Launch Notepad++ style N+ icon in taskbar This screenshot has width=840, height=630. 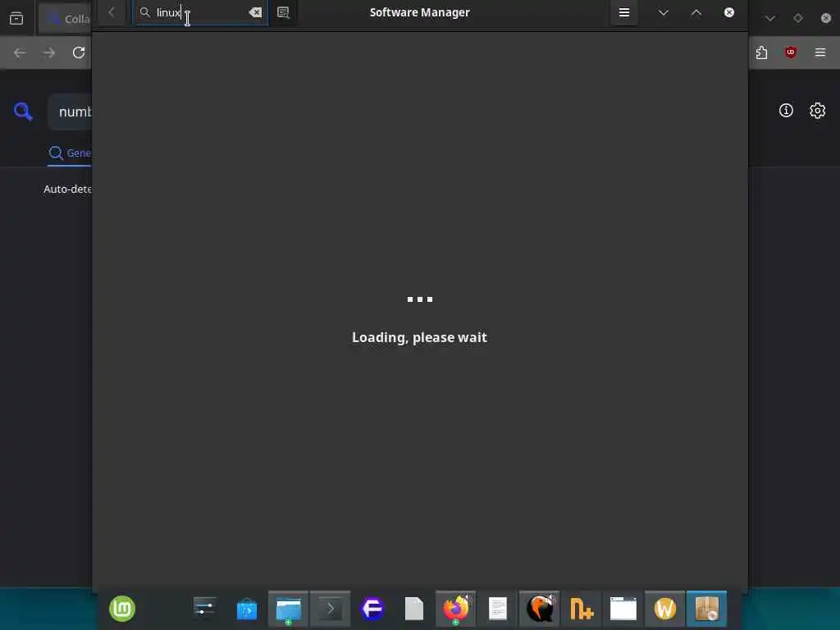pos(582,609)
